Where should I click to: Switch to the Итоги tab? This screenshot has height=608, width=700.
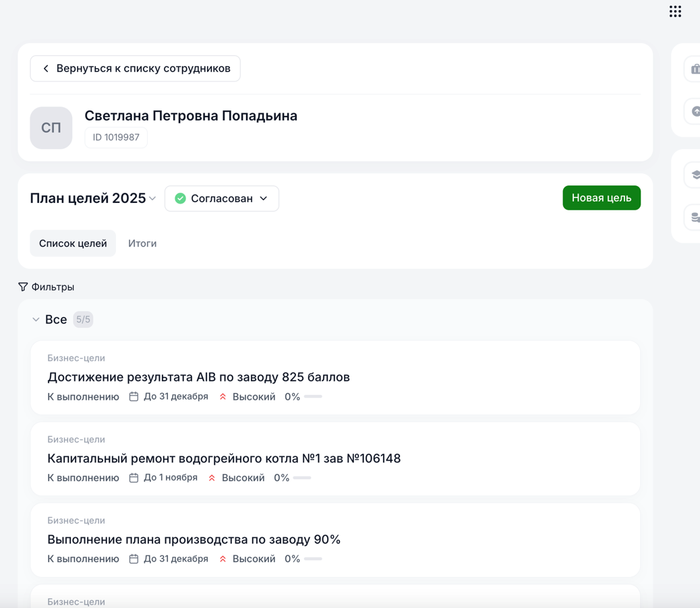click(x=142, y=243)
